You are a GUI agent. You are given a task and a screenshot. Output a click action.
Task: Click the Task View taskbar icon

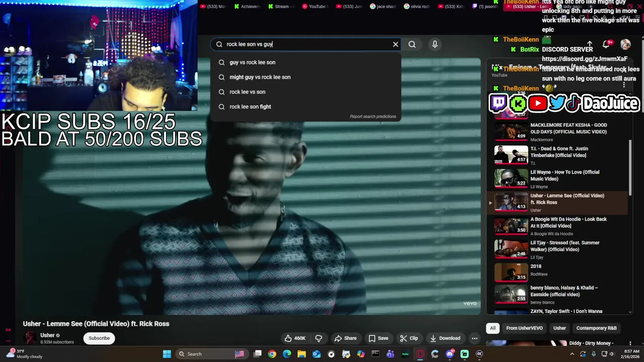tap(258, 354)
